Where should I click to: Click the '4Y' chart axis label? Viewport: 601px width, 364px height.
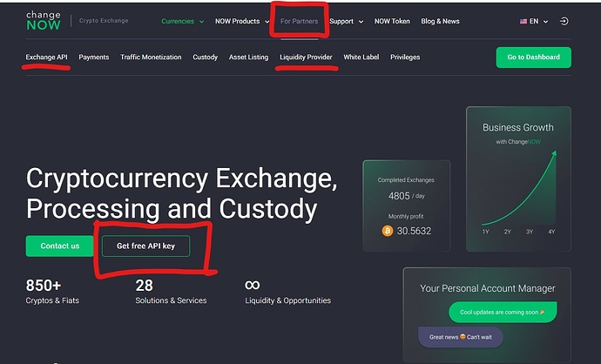(x=551, y=232)
